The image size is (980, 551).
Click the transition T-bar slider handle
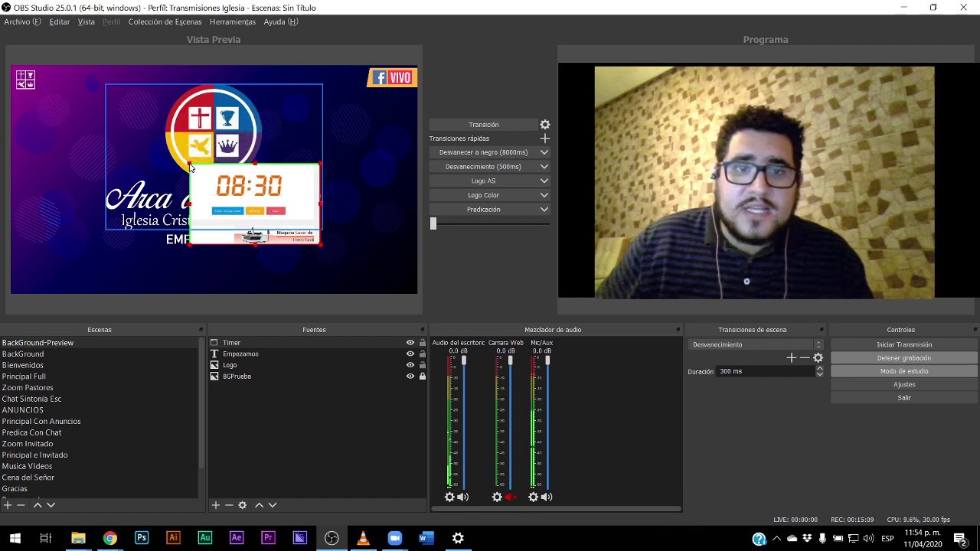click(x=433, y=223)
